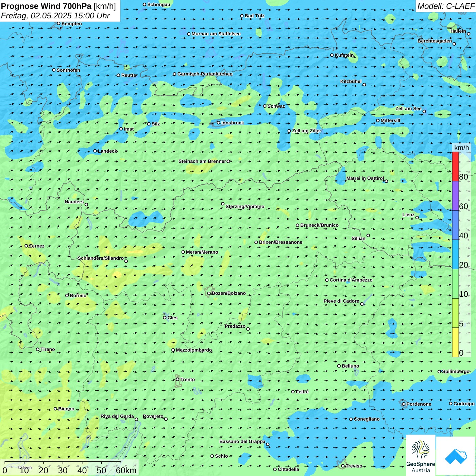
Task: Click the Zell am See label
Action: coord(409,108)
